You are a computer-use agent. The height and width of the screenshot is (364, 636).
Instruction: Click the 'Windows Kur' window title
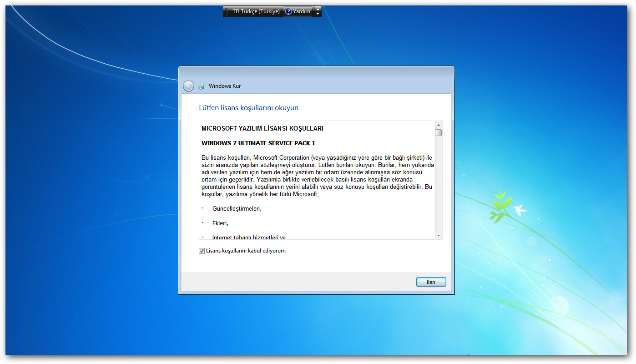[225, 86]
